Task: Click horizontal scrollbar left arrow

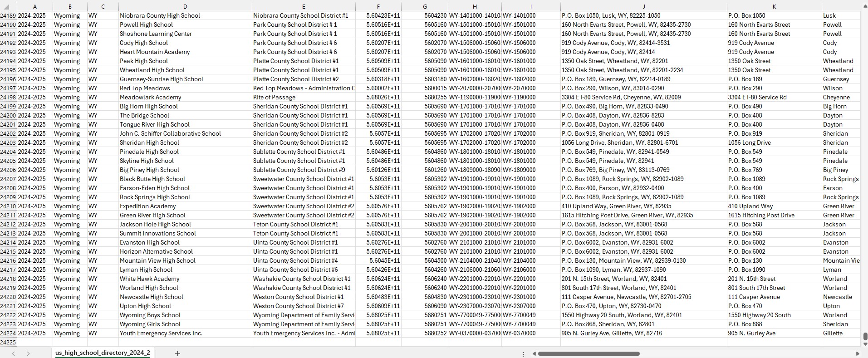Action: tap(534, 353)
